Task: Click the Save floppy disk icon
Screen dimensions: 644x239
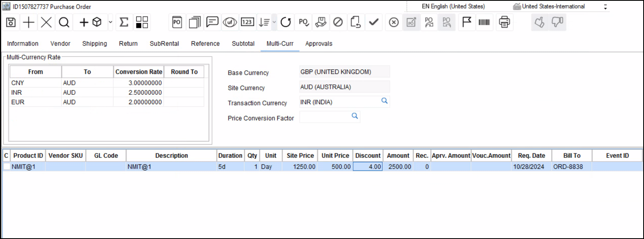Action: coord(11,22)
